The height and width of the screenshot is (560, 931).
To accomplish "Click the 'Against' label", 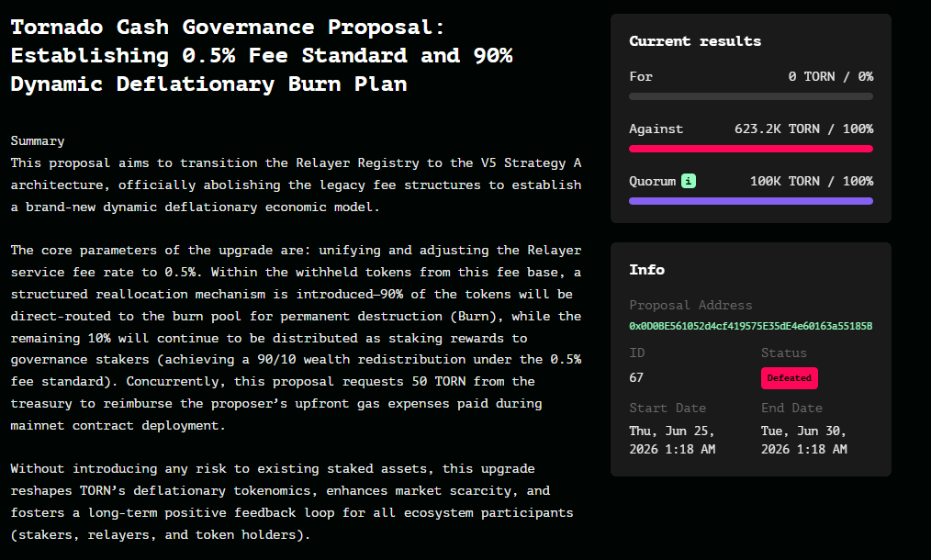I will coord(656,129).
